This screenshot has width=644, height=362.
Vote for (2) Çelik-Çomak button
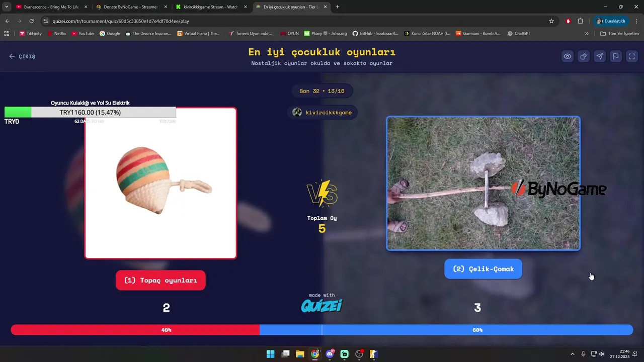coord(483,269)
